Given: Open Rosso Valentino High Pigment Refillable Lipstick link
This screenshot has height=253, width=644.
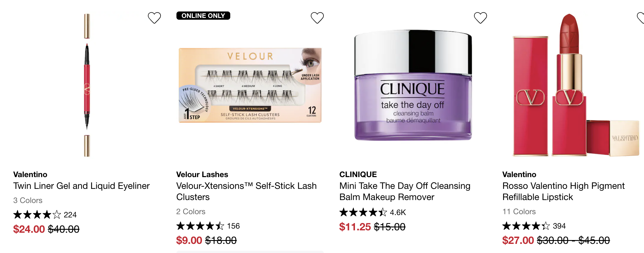Looking at the screenshot, I should (x=563, y=192).
